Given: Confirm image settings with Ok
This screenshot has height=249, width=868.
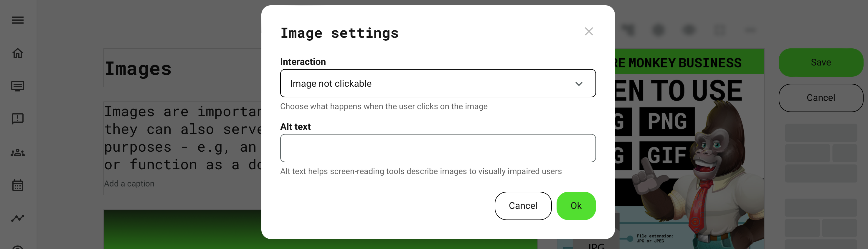Looking at the screenshot, I should tap(575, 206).
